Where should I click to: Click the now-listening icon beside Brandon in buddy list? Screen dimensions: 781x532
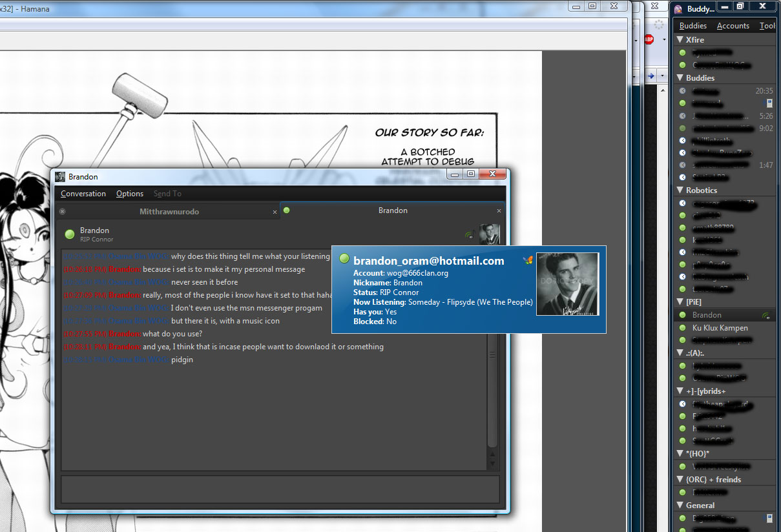(x=766, y=315)
